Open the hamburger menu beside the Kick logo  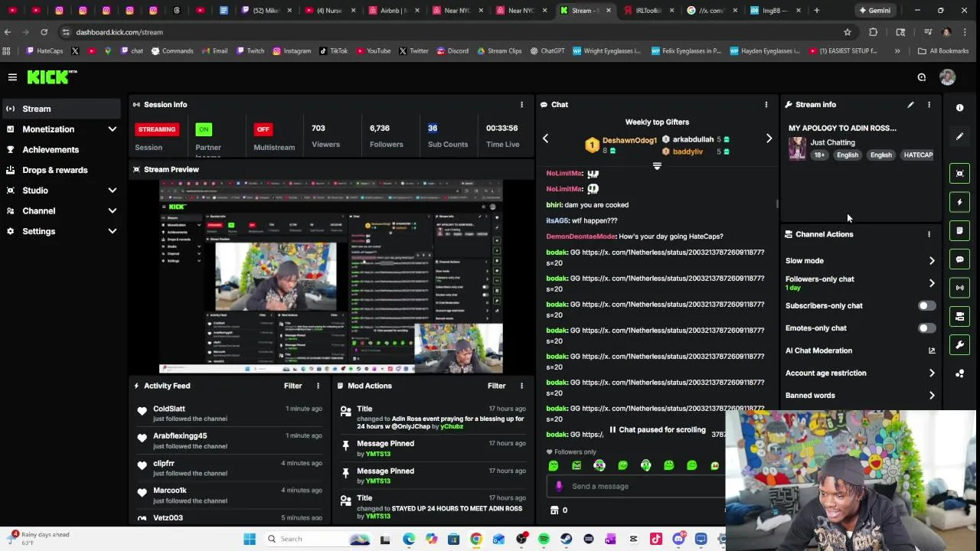12,77
